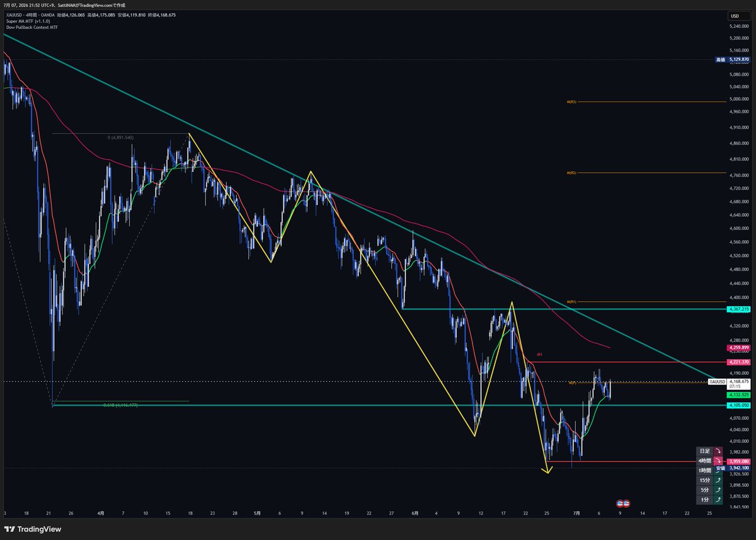Click the first US flag economic event icon
This screenshot has width=756, height=540.
[620, 503]
